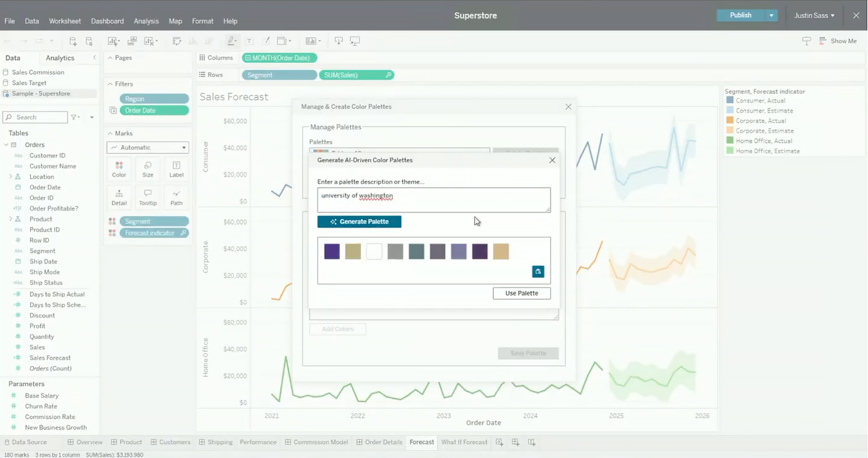Select the Sales Commission data source
Viewport: 868px width, 458px height.
click(x=38, y=72)
